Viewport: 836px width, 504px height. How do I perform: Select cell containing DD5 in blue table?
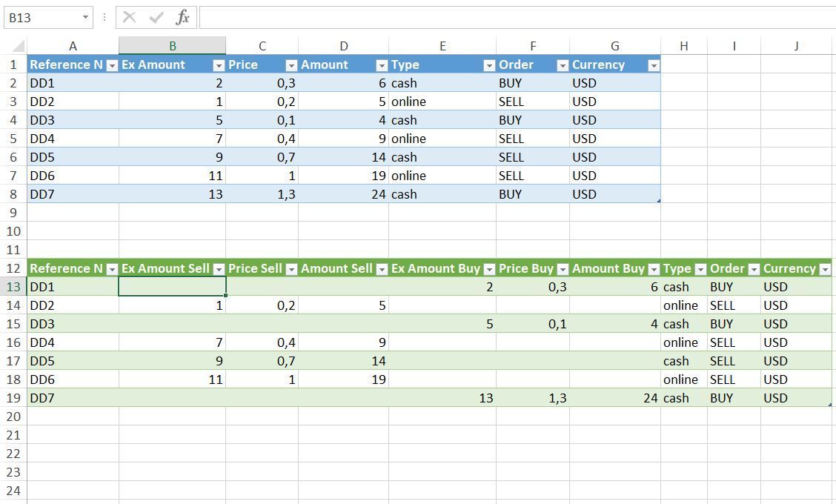point(73,157)
